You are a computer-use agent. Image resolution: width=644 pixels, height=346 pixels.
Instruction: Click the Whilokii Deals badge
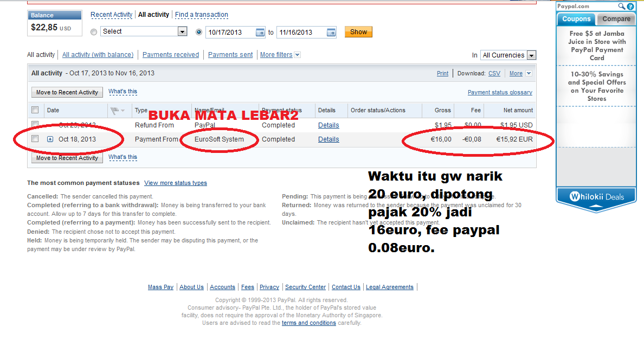[x=597, y=195]
